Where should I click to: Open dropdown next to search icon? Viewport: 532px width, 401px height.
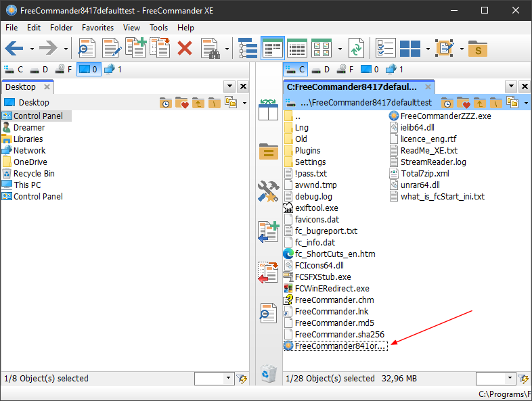[x=227, y=49]
